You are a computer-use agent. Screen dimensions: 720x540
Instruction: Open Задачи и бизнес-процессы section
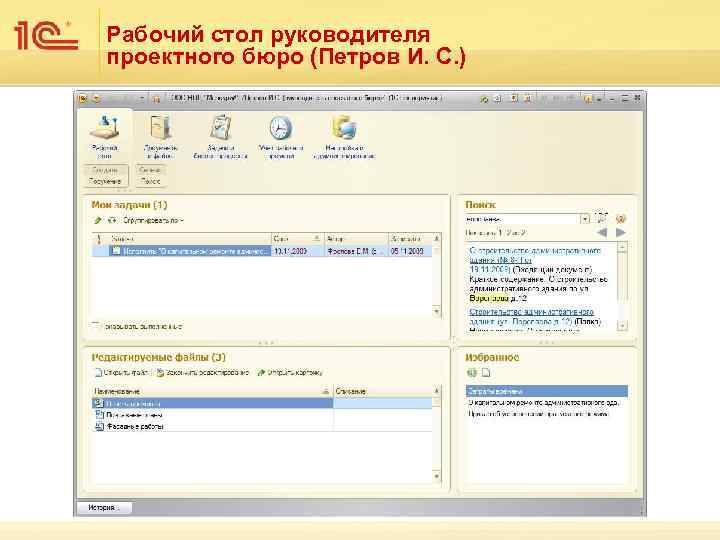pyautogui.click(x=220, y=137)
